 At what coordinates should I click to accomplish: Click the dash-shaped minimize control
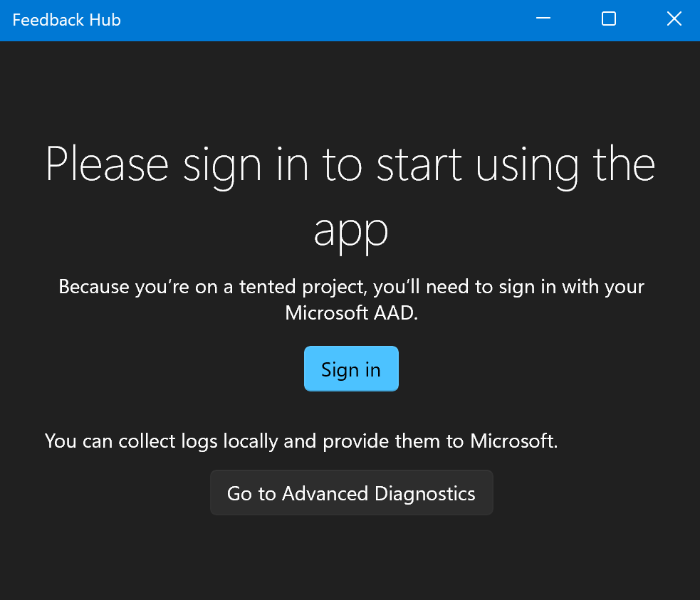pyautogui.click(x=543, y=19)
